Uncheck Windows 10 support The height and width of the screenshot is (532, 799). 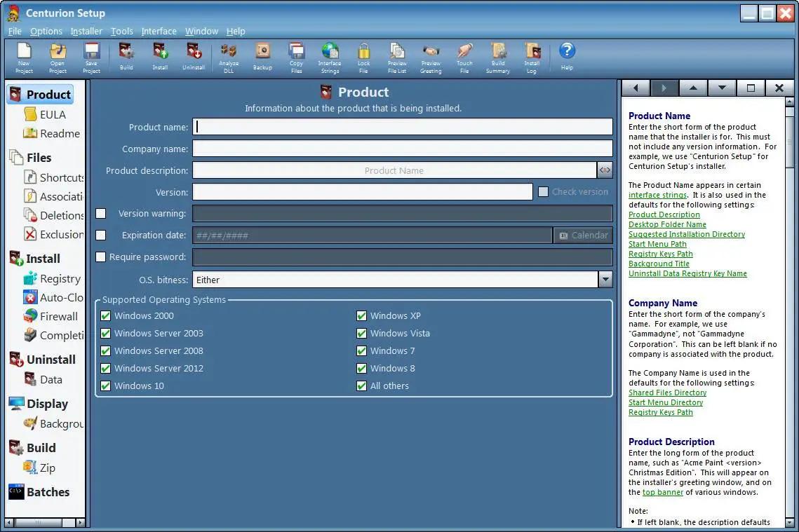[105, 386]
